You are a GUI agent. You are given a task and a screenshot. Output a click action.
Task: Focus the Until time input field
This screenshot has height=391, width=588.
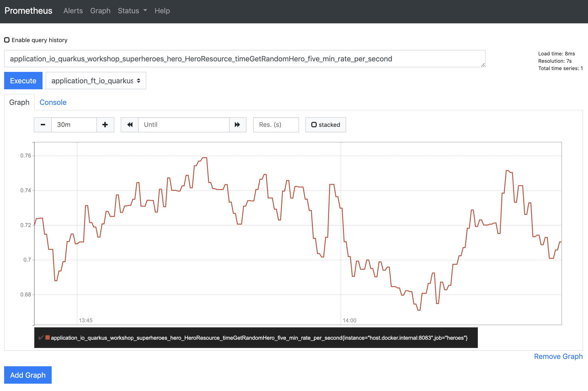coord(184,125)
